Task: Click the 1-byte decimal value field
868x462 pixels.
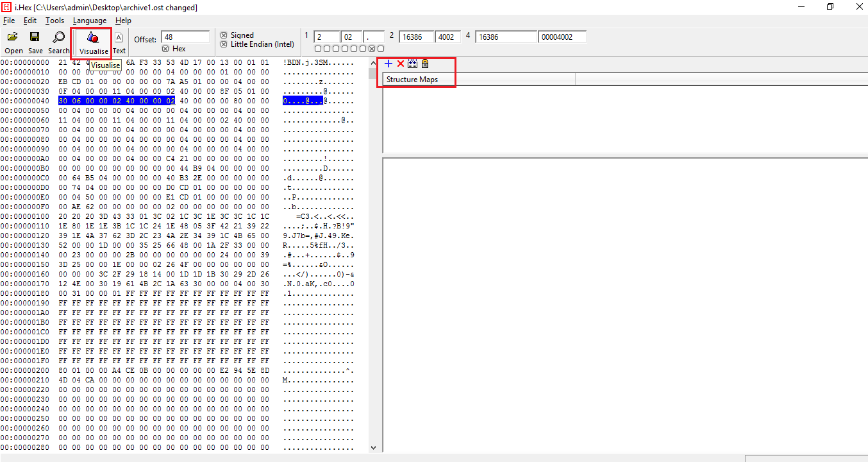Action: tap(326, 37)
